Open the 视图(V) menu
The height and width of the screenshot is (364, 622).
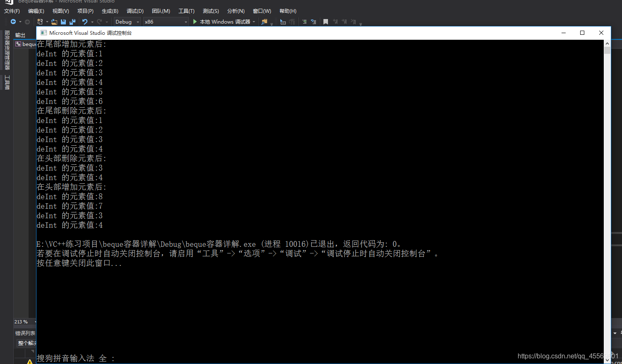(61, 11)
